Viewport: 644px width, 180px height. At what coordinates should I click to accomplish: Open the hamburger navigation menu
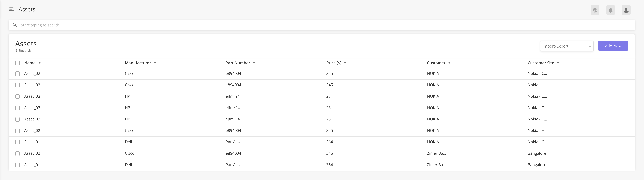tap(11, 9)
